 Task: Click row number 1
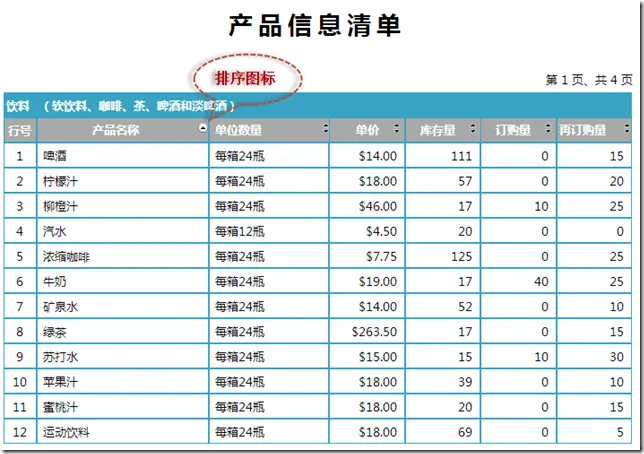20,156
